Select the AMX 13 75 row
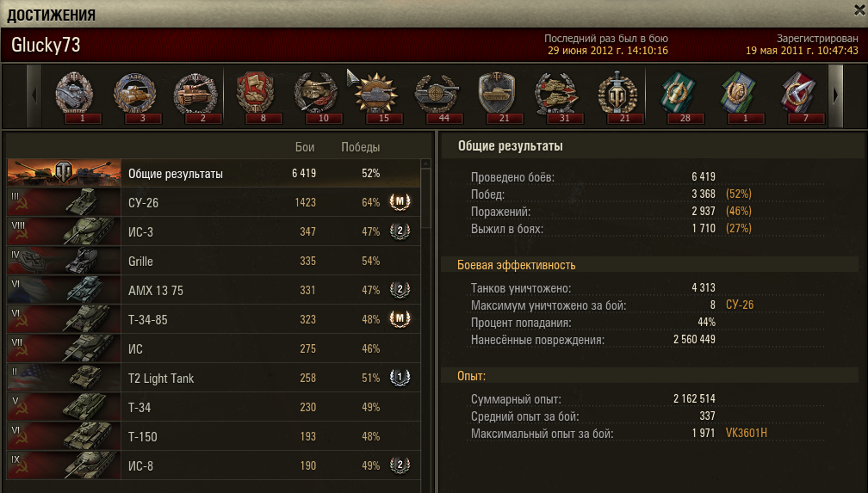868x493 pixels. (214, 290)
